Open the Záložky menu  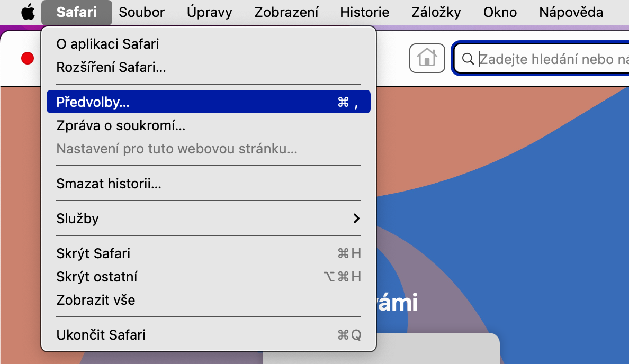(436, 12)
